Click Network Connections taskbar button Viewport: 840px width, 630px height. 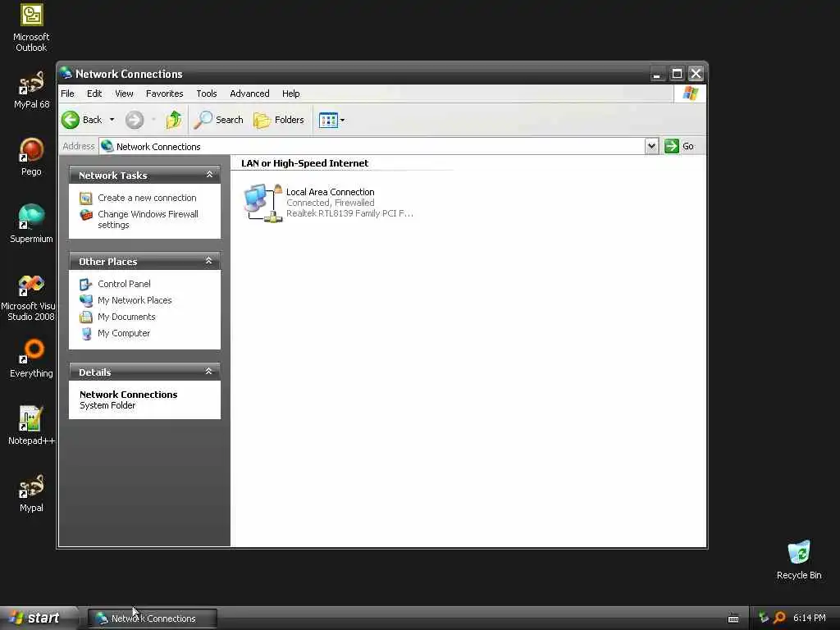pyautogui.click(x=152, y=619)
